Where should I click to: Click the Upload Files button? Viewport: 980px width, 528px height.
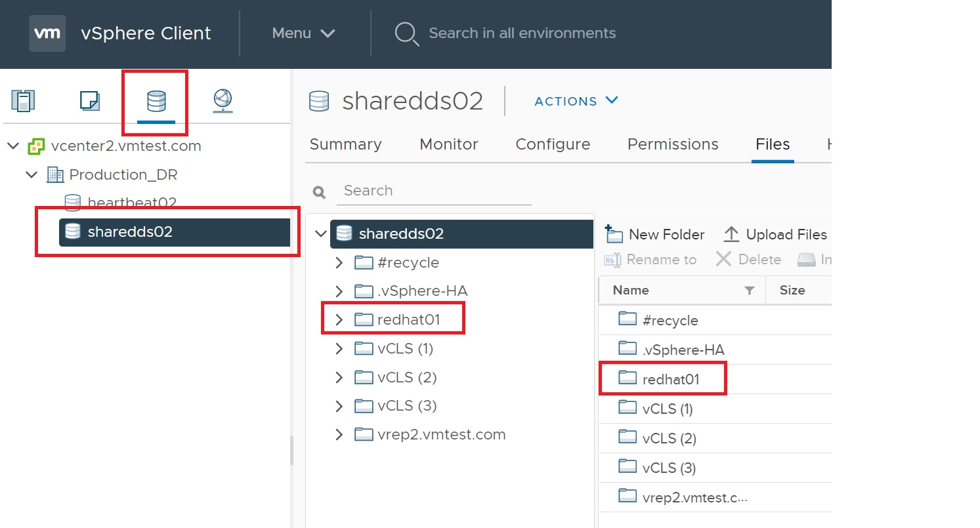pyautogui.click(x=775, y=234)
